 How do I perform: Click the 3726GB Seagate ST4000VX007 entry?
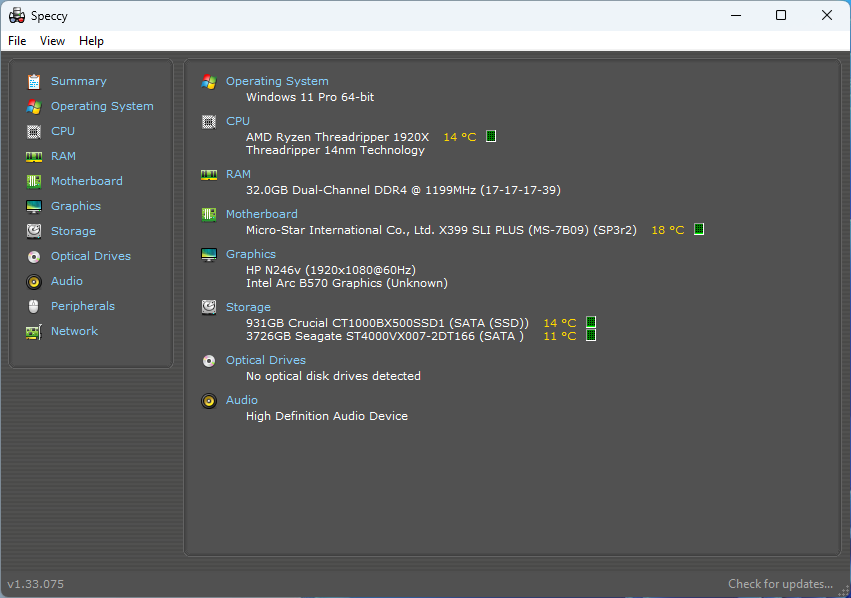click(x=385, y=336)
